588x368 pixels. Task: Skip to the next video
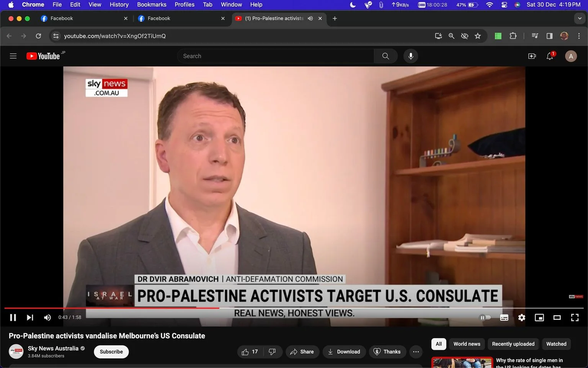click(x=30, y=317)
